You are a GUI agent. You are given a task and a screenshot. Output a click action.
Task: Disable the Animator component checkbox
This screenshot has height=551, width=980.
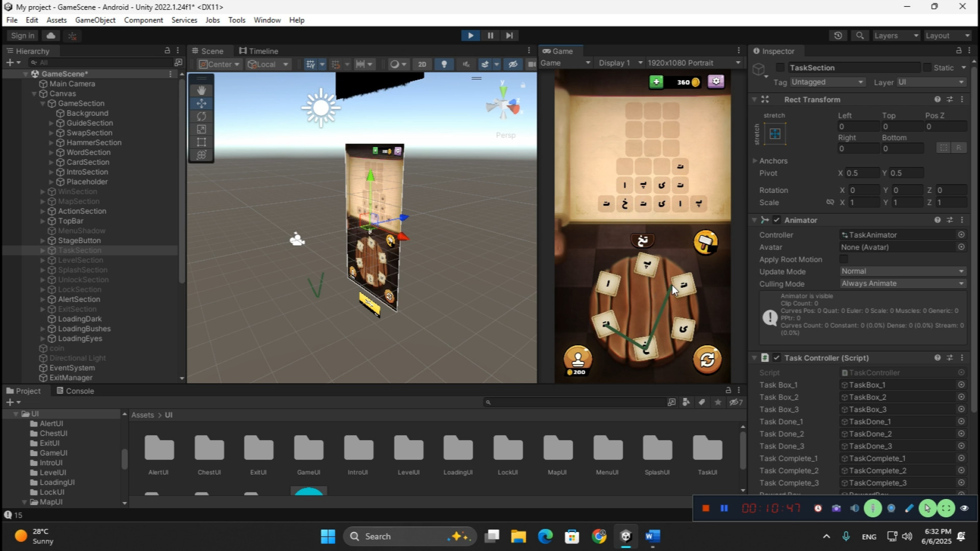pos(776,220)
